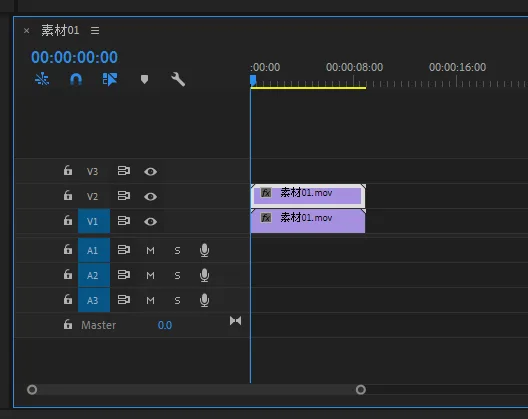Viewport: 528px width, 419px height.
Task: Toggle sync lock for A1
Action: coord(124,250)
